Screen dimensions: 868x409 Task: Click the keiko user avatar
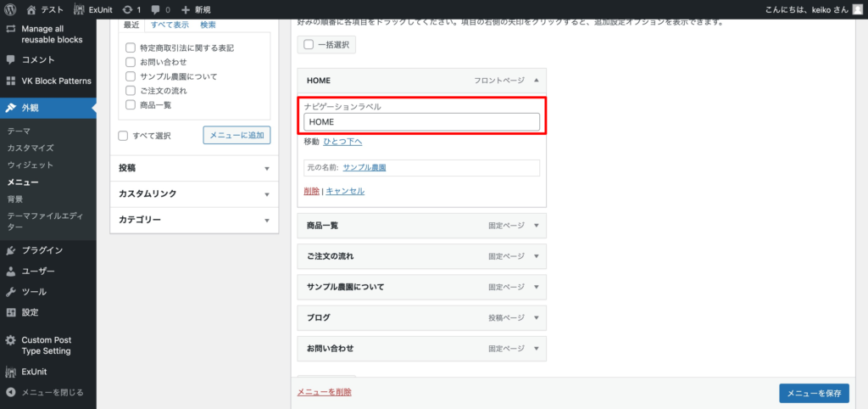(857, 8)
